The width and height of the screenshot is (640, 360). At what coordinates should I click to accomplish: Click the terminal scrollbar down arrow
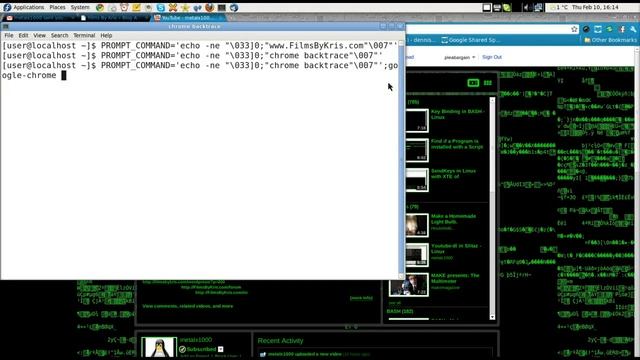[x=401, y=276]
